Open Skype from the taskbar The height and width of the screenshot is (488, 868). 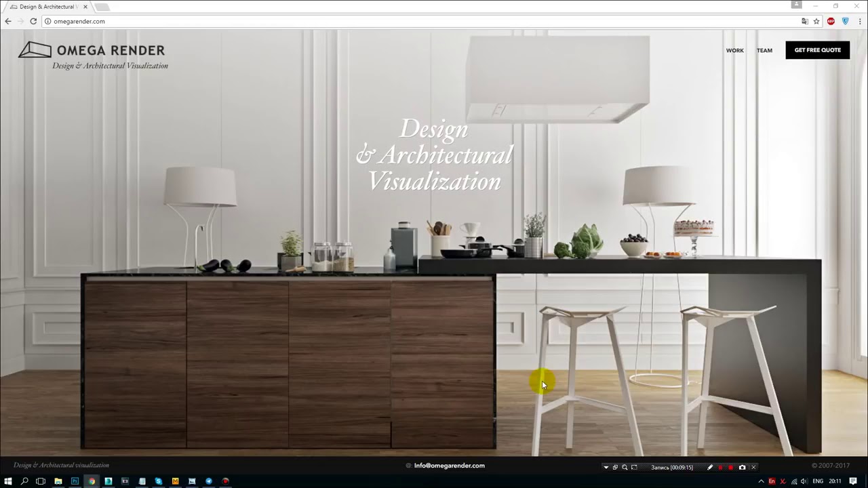[x=159, y=481]
